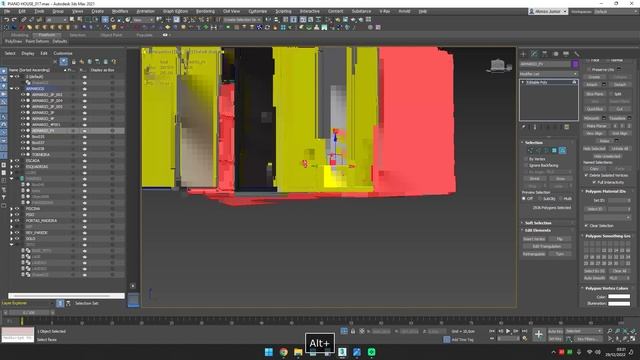Click the lock icon in Layer Explorer toolbar
The width and height of the screenshot is (640, 360).
pyautogui.click(x=73, y=62)
